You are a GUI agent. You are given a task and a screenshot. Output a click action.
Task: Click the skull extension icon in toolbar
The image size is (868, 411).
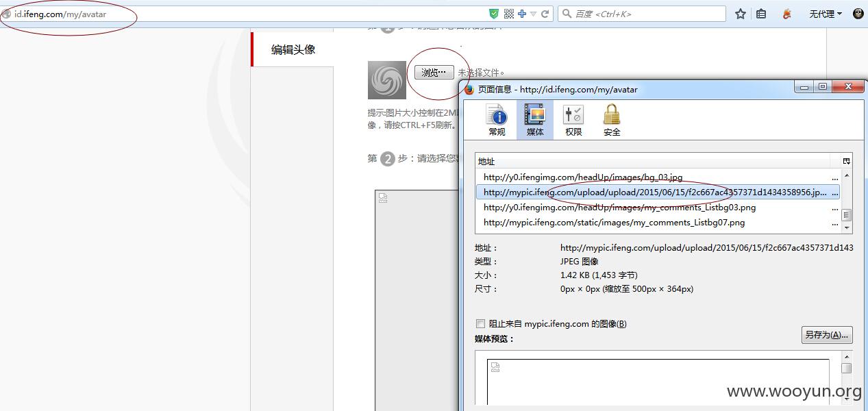point(858,14)
